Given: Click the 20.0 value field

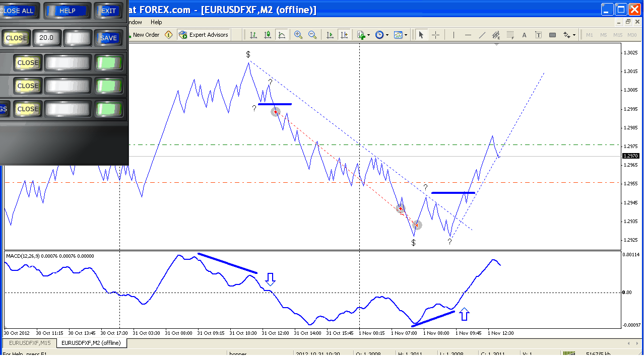Looking at the screenshot, I should coord(47,38).
